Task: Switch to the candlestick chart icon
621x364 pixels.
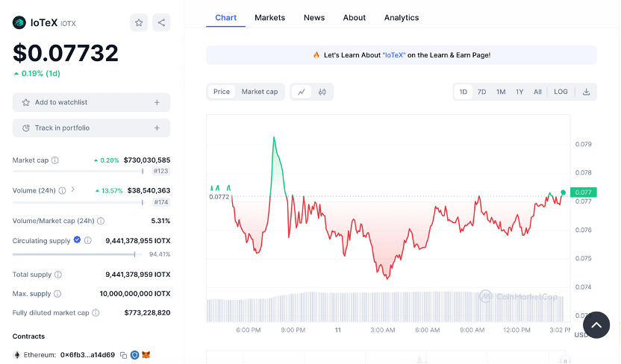Action: coord(322,92)
